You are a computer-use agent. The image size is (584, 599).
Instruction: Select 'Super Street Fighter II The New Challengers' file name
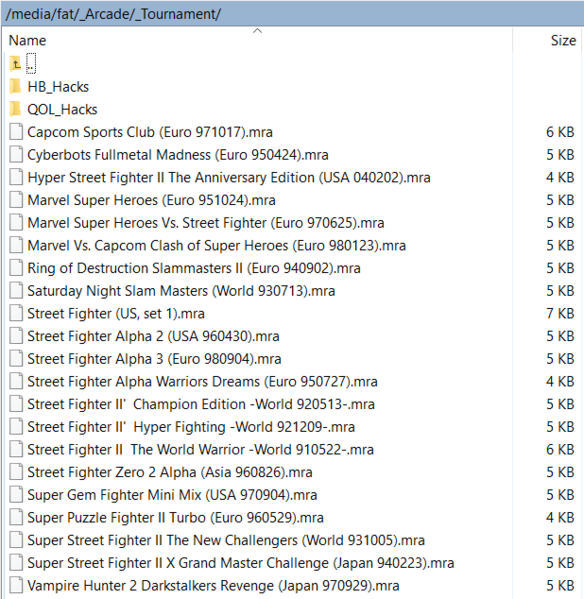[x=226, y=540]
